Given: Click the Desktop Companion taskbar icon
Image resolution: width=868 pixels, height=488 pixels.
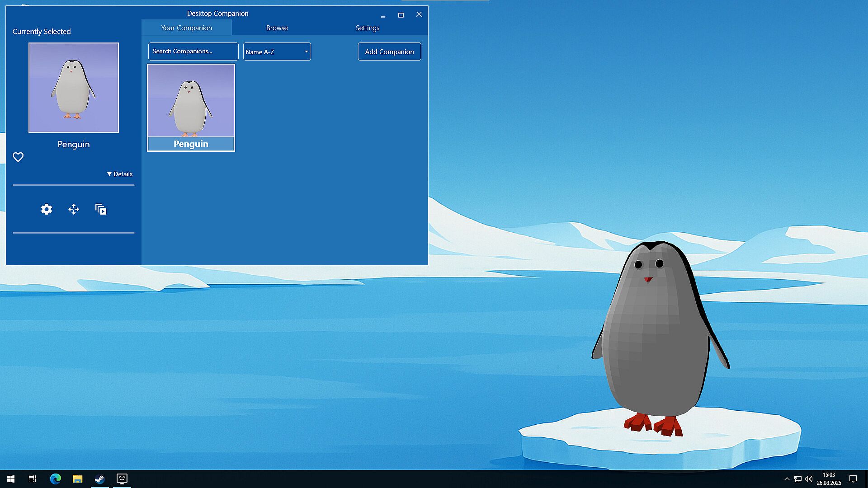Looking at the screenshot, I should (x=122, y=479).
